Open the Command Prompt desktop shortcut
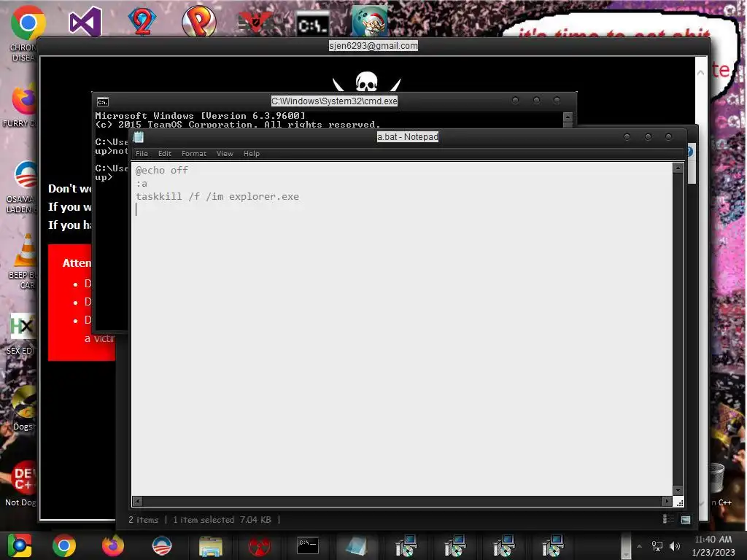This screenshot has height=560, width=747. [312, 24]
